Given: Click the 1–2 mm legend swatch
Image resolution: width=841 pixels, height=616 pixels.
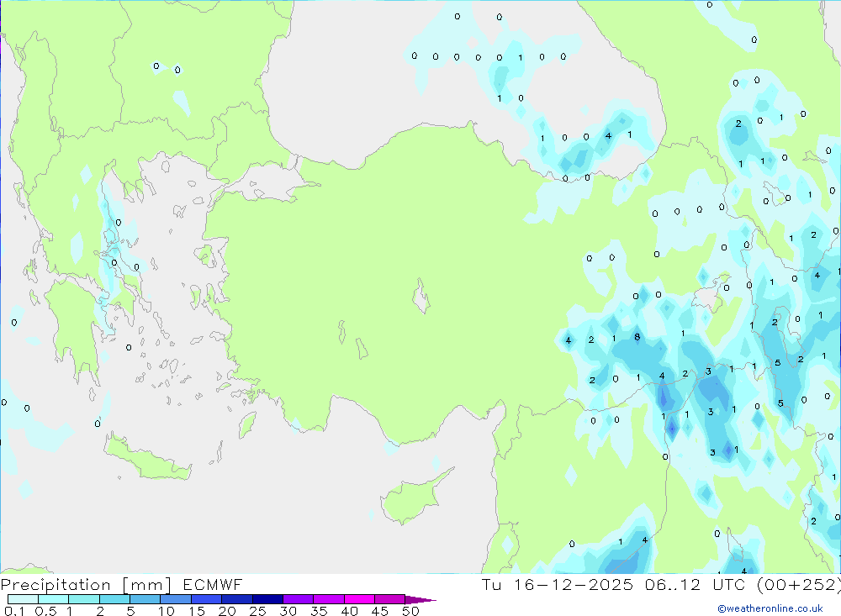Looking at the screenshot, I should click(84, 599).
